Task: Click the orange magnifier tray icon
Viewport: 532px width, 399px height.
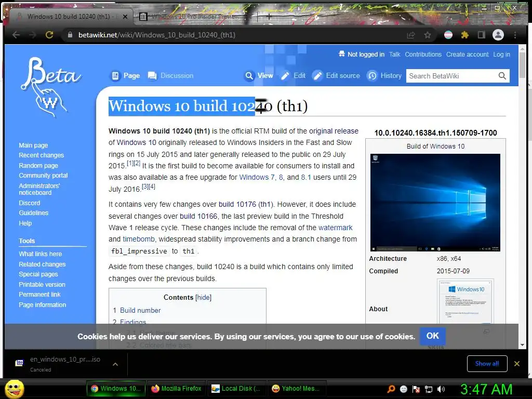Action: click(391, 389)
